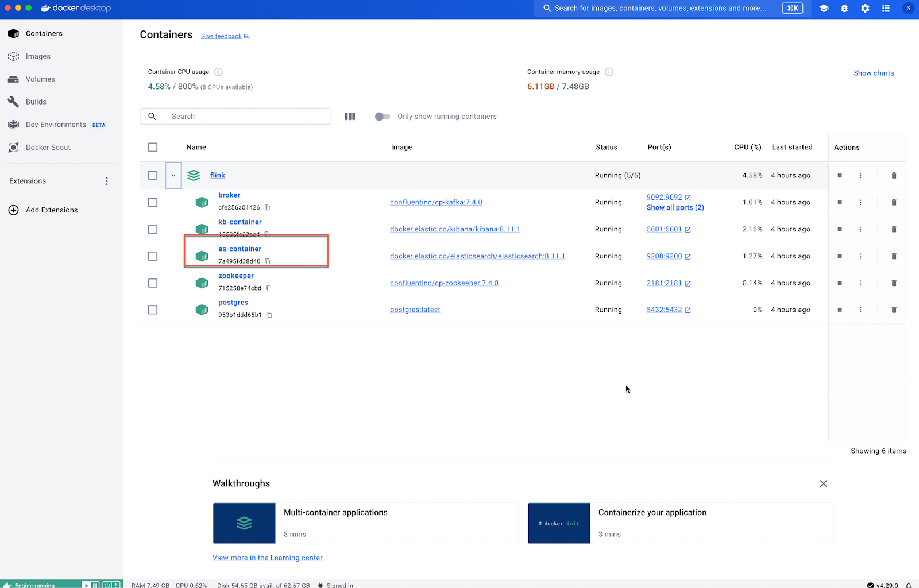
Task: Open confluentinc/cp-kafka:7.4.0 image link
Action: click(x=436, y=202)
